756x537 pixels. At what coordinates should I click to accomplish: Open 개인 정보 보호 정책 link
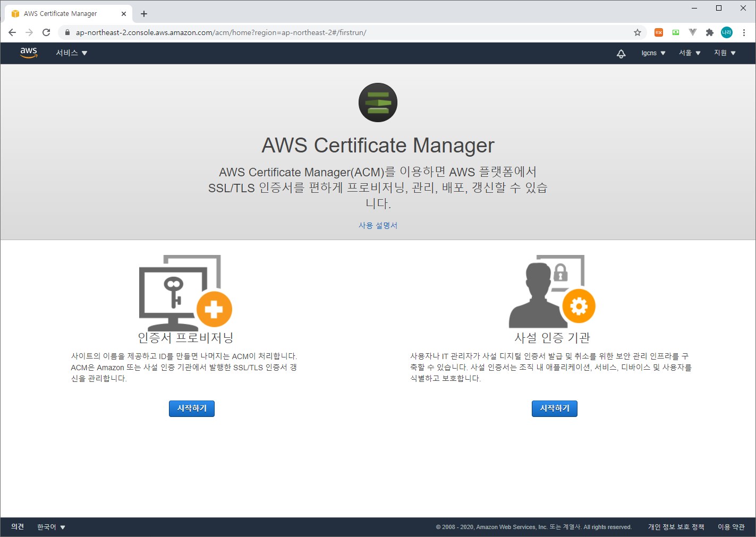point(676,527)
